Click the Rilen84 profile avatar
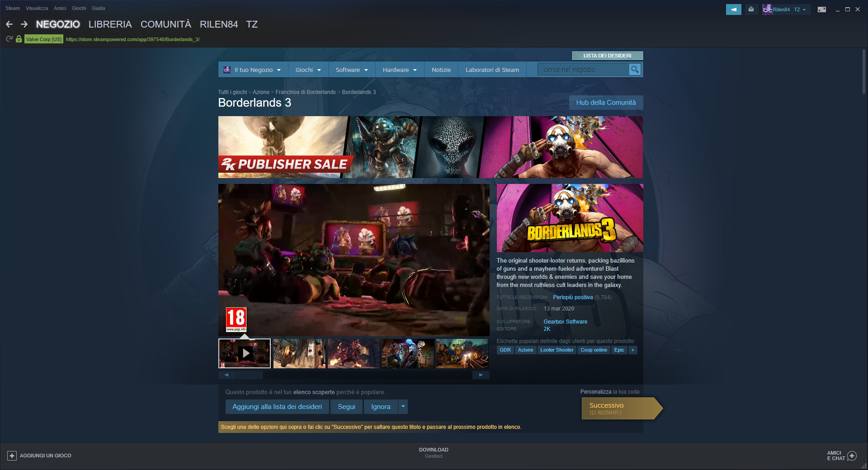 767,9
